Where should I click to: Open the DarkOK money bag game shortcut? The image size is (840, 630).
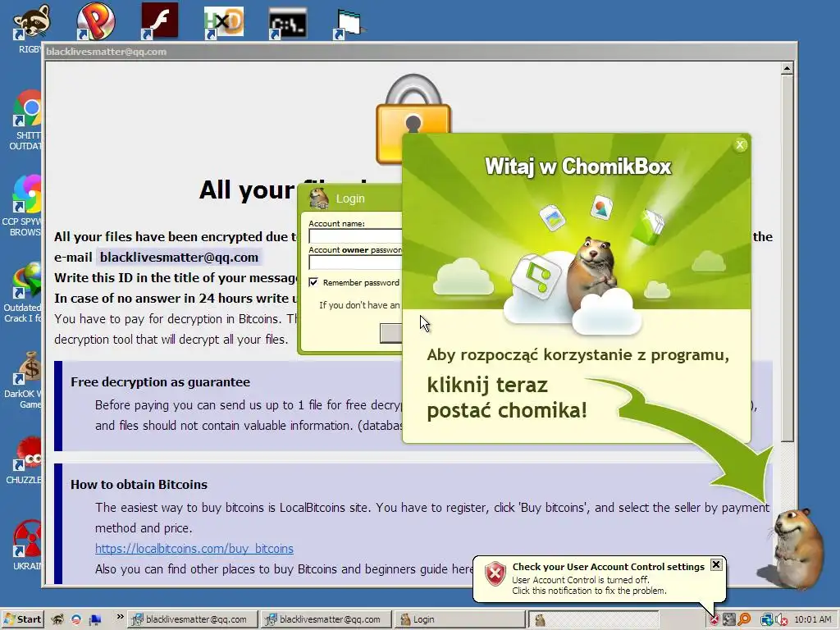coord(25,379)
